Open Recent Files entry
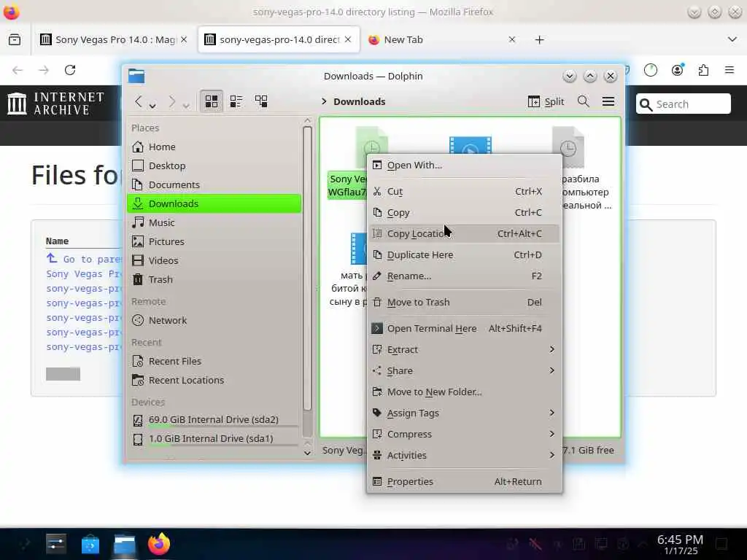The image size is (747, 560). coord(214,362)
